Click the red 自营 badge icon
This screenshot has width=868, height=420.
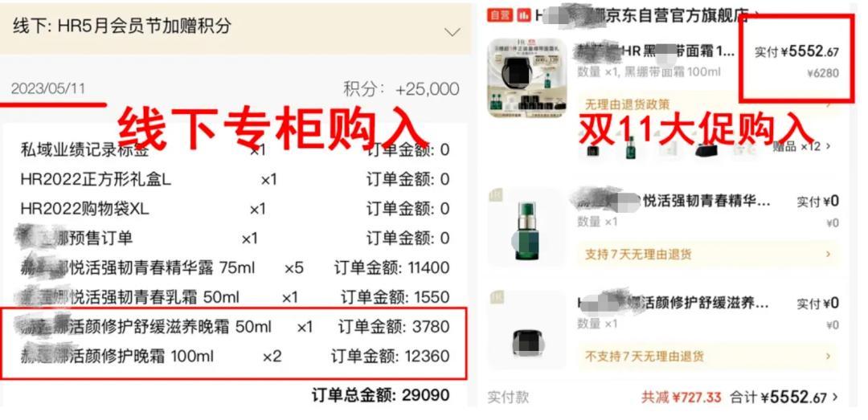(500, 15)
